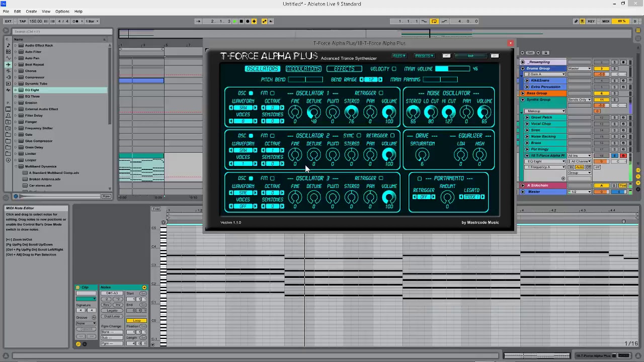Click the TAP tempo button
Viewport: 644px width, 362px height.
pos(23,21)
